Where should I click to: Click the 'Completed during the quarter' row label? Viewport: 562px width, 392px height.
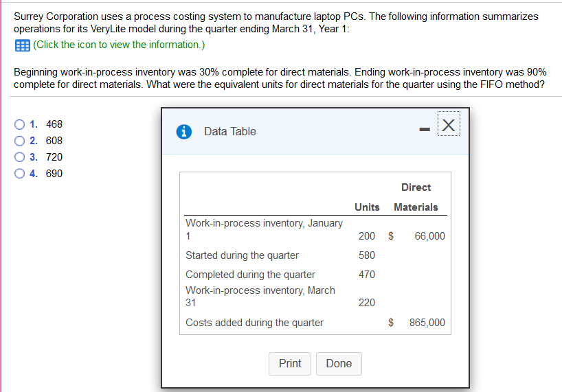(250, 275)
